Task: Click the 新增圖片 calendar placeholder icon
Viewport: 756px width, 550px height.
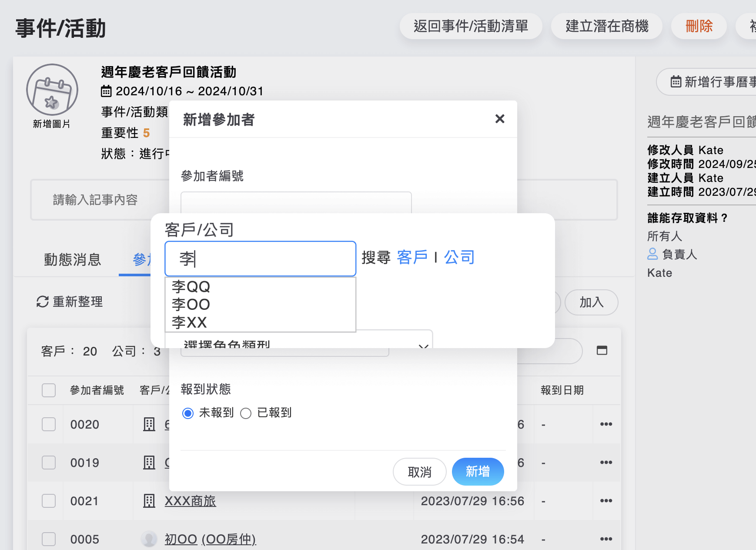Action: tap(52, 89)
